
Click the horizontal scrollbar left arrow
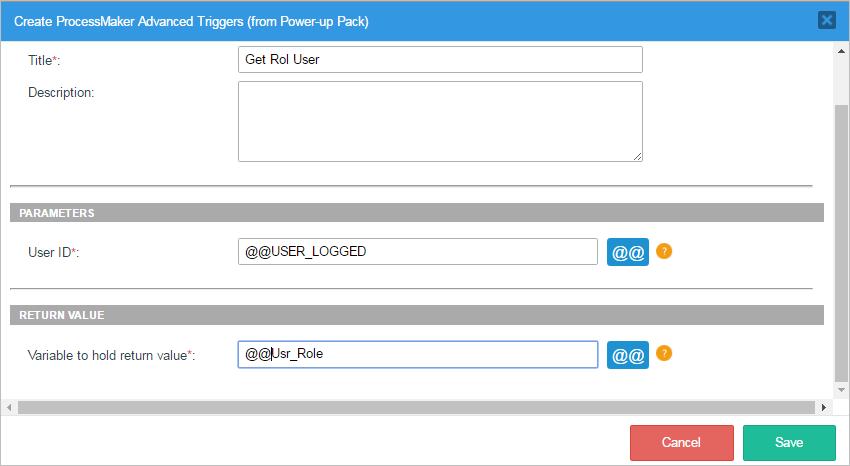9,407
